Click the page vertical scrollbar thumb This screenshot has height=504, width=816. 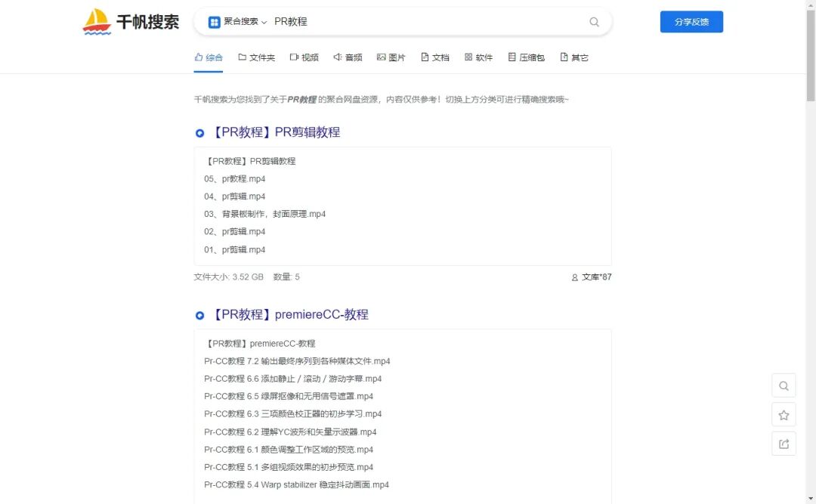pyautogui.click(x=811, y=54)
